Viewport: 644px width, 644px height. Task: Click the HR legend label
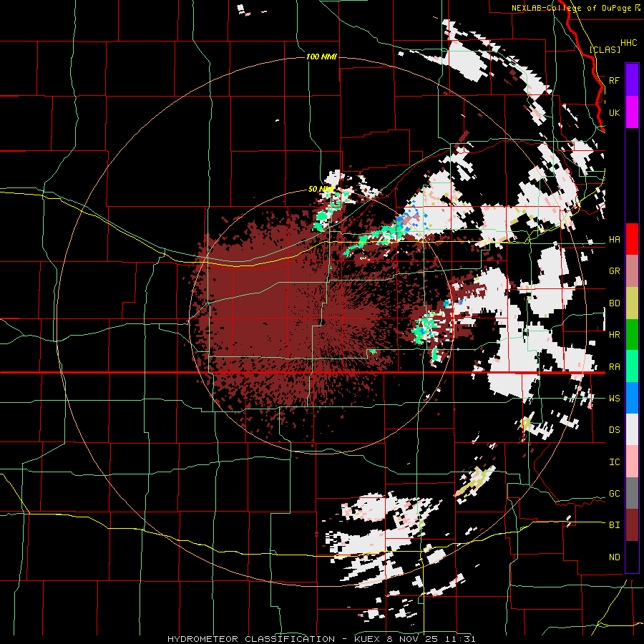[x=614, y=335]
